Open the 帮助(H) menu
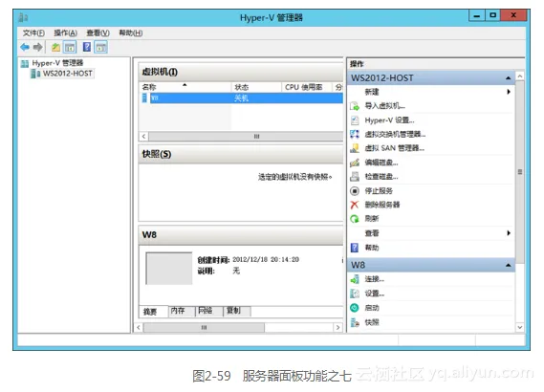Image resolution: width=544 pixels, height=392 pixels. pos(130,33)
